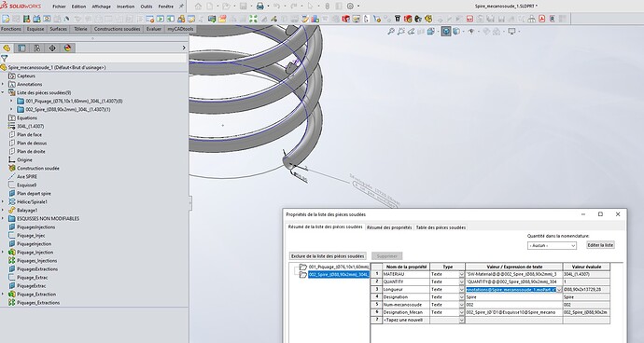Expand the 001_Piquage cut list folder
644x343 pixels.
(x=11, y=101)
